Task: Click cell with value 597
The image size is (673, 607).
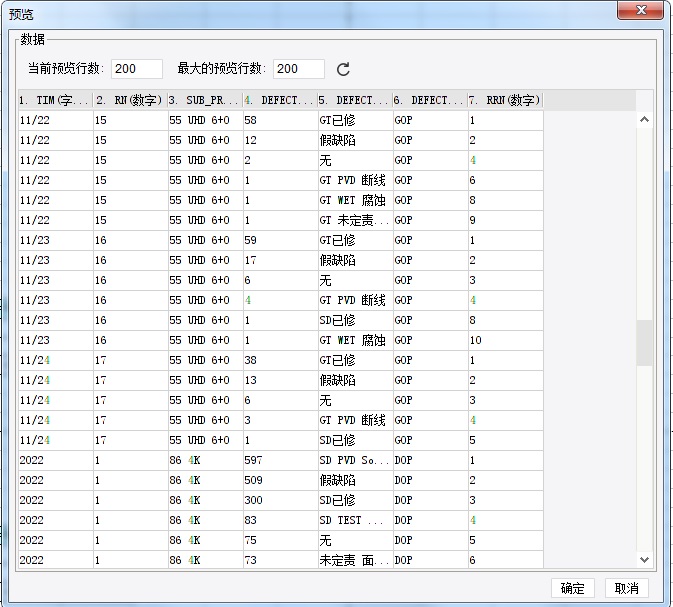Action: click(280, 460)
